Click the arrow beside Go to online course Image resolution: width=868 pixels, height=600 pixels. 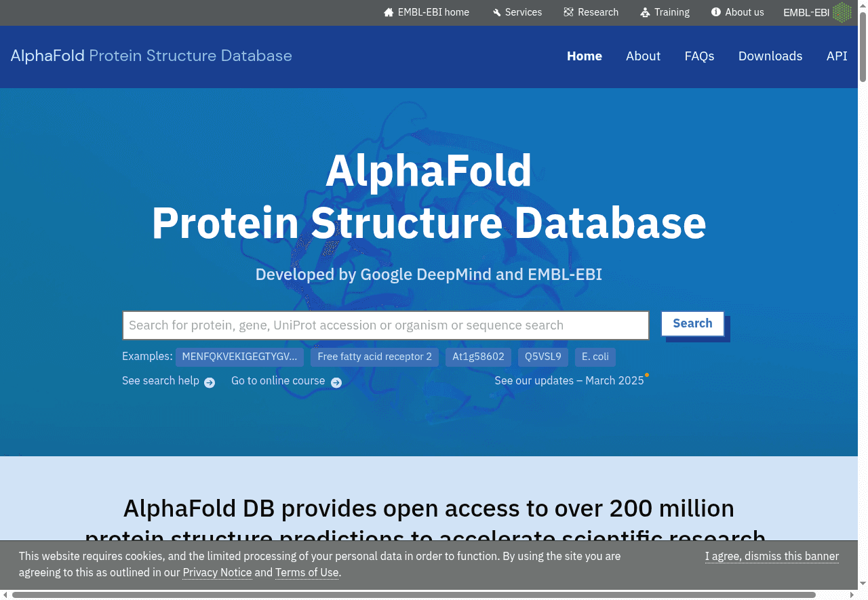[x=336, y=382]
